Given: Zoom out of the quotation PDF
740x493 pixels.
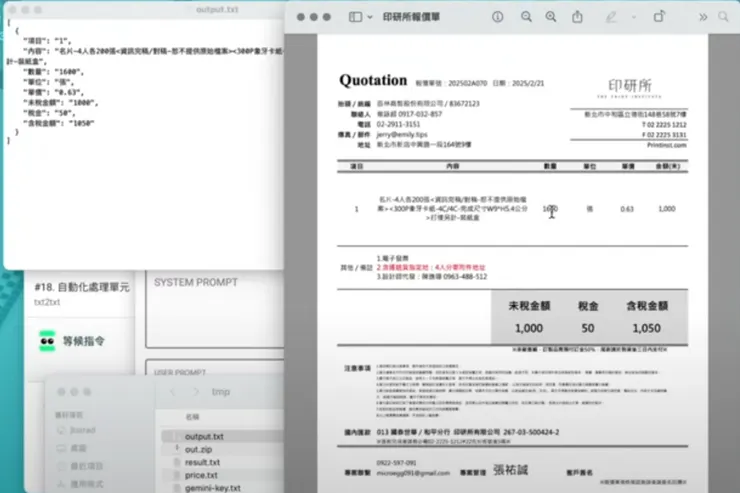Looking at the screenshot, I should (x=526, y=17).
